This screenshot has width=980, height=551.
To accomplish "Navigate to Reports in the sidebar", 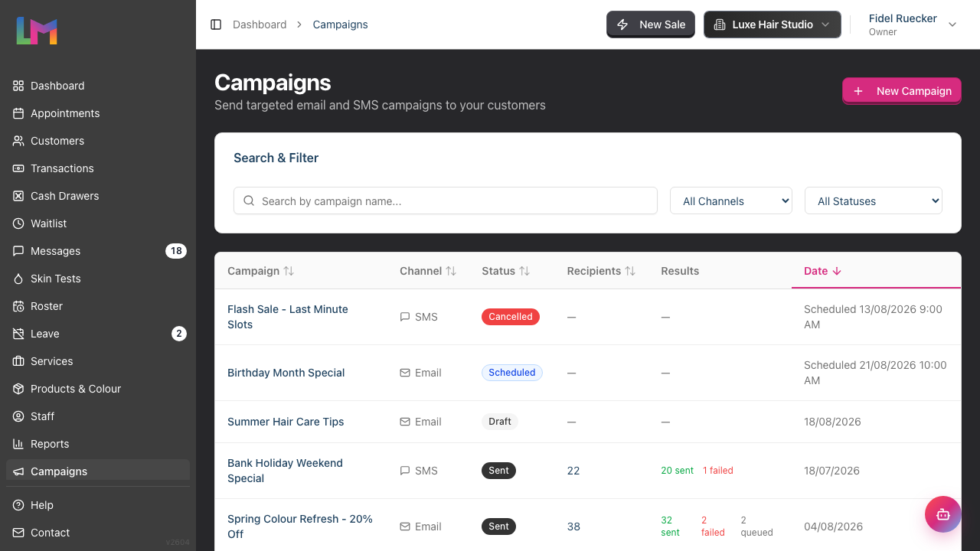I will (x=98, y=444).
